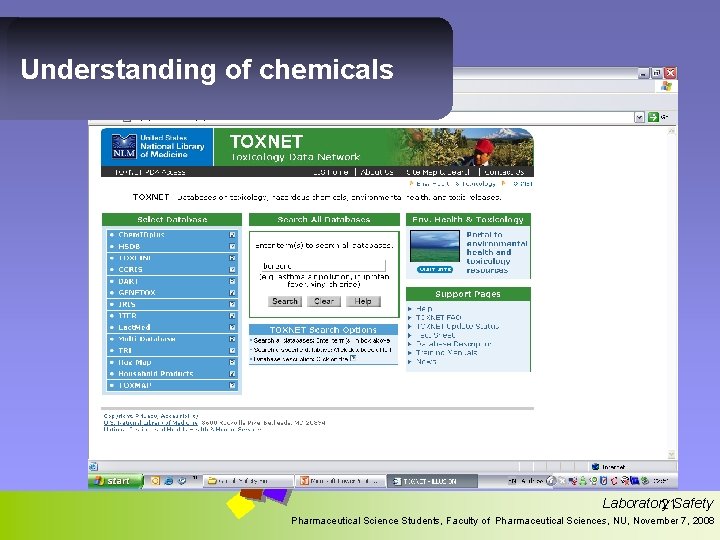Open TOXNET PDA Access in nav bar
The height and width of the screenshot is (540, 720).
(150, 172)
